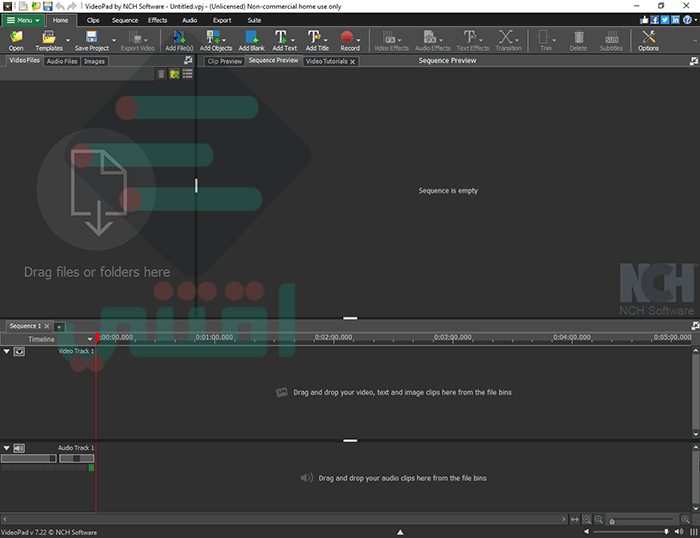Click the Audio Effects toolbar icon
Viewport: 700px width, 538px height.
(430, 37)
